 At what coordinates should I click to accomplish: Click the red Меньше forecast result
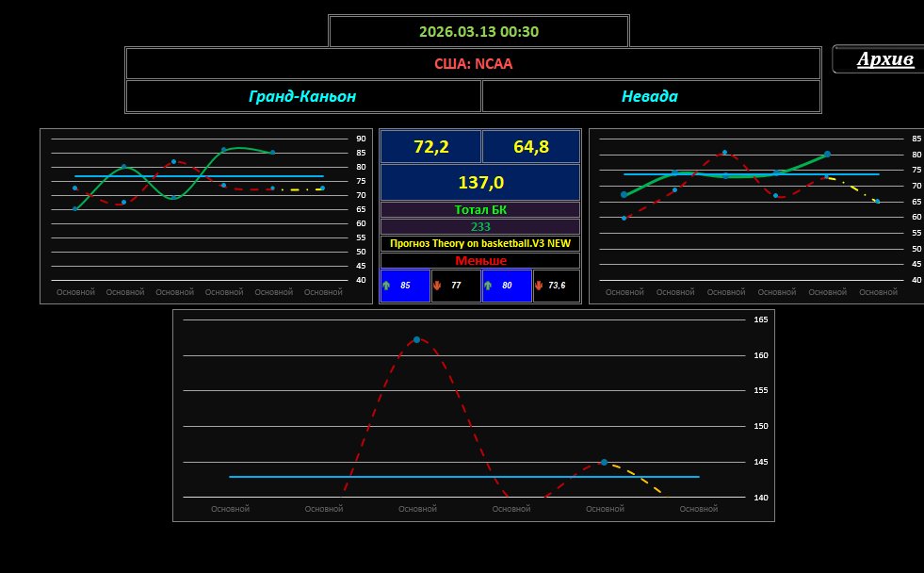tap(480, 260)
